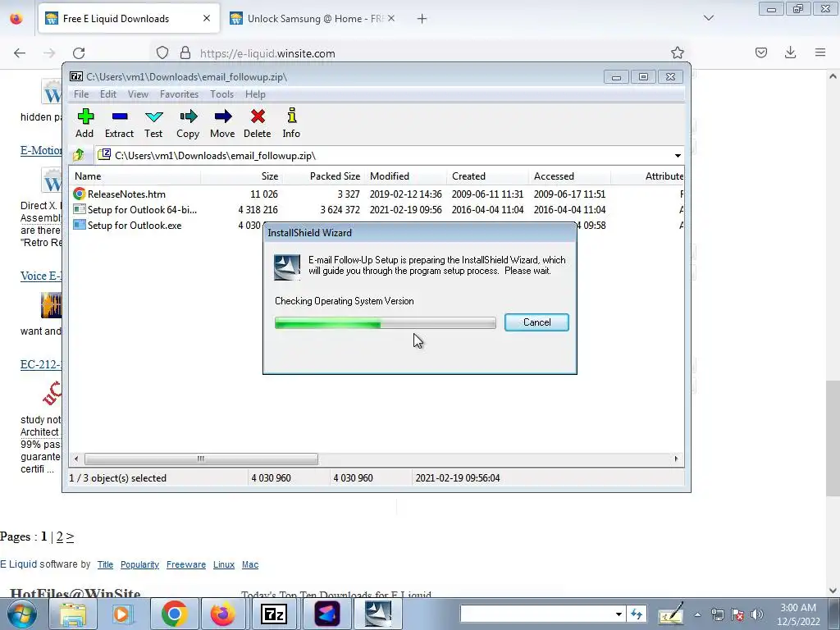Open the Linux software link
The image size is (840, 630).
[x=224, y=564]
